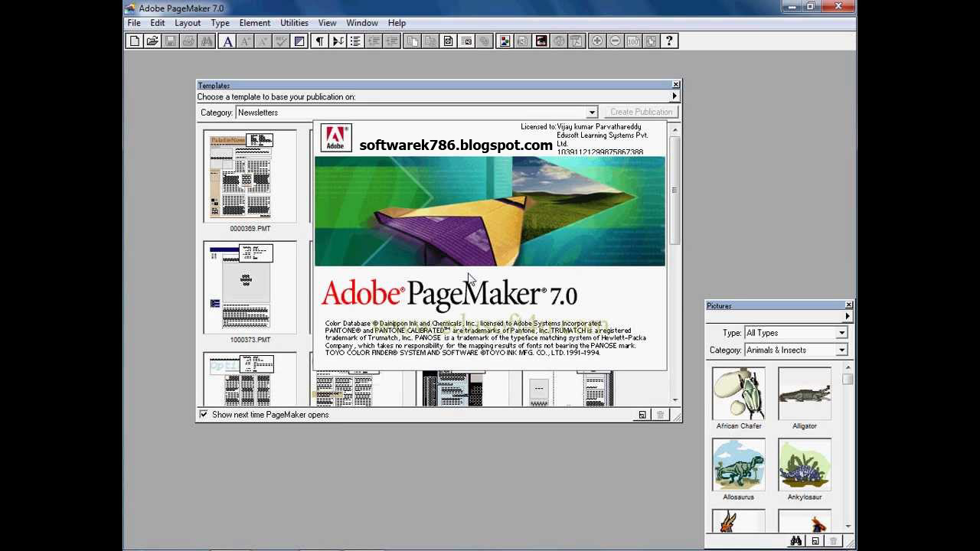This screenshot has height=551, width=980.
Task: Click the New document toolbar icon
Action: point(135,41)
